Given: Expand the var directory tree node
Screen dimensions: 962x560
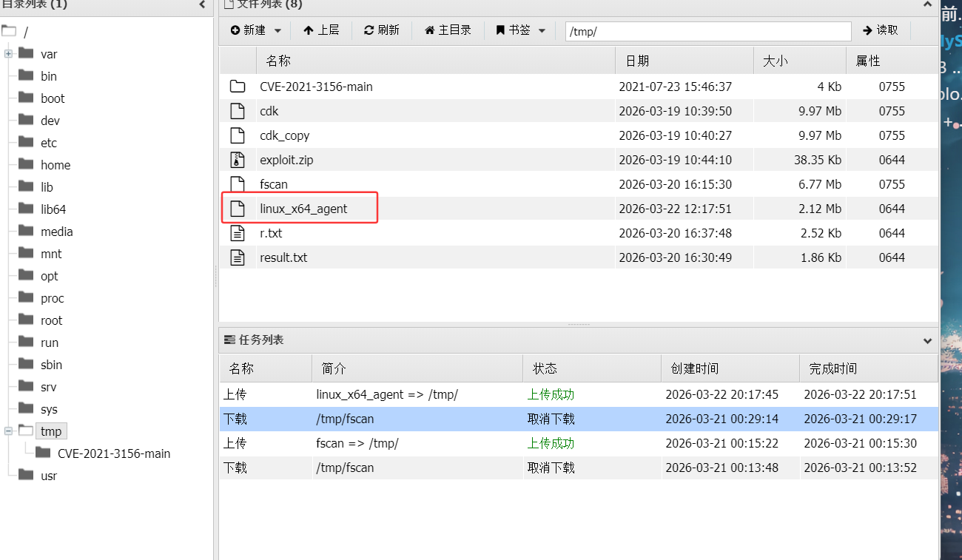Looking at the screenshot, I should [8, 54].
